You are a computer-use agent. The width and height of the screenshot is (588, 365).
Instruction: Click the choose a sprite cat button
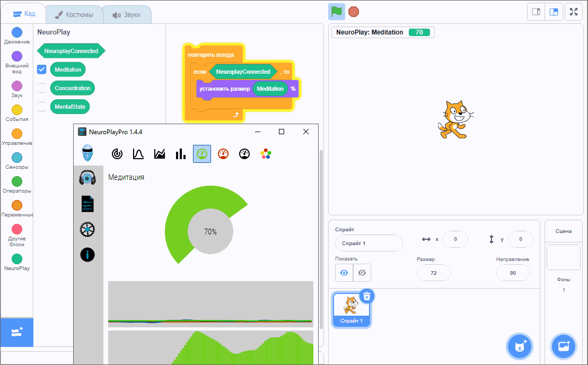(520, 346)
